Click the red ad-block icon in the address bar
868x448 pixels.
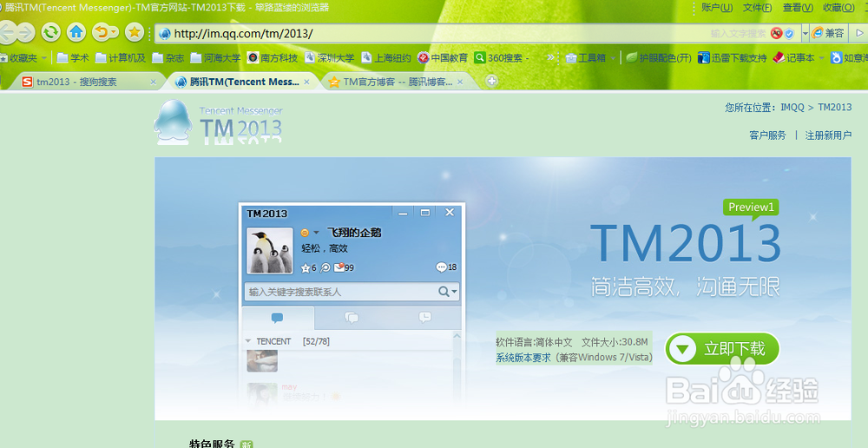[776, 34]
